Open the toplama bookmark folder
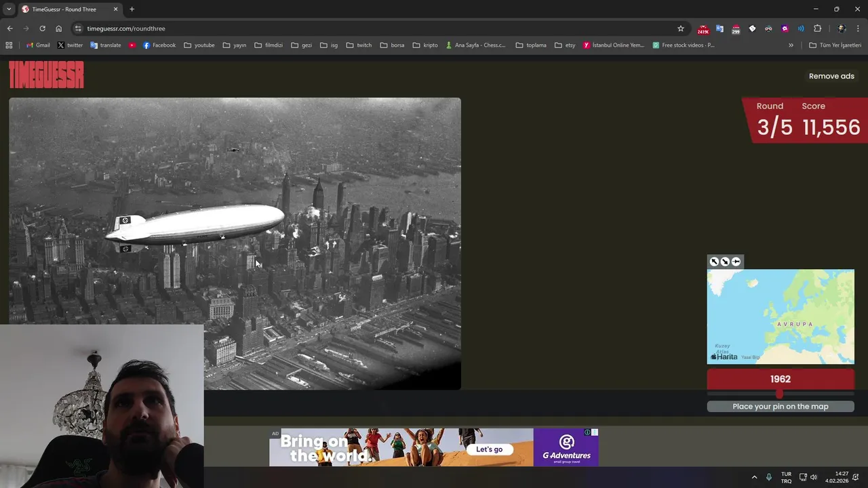Viewport: 868px width, 488px height. [x=531, y=45]
